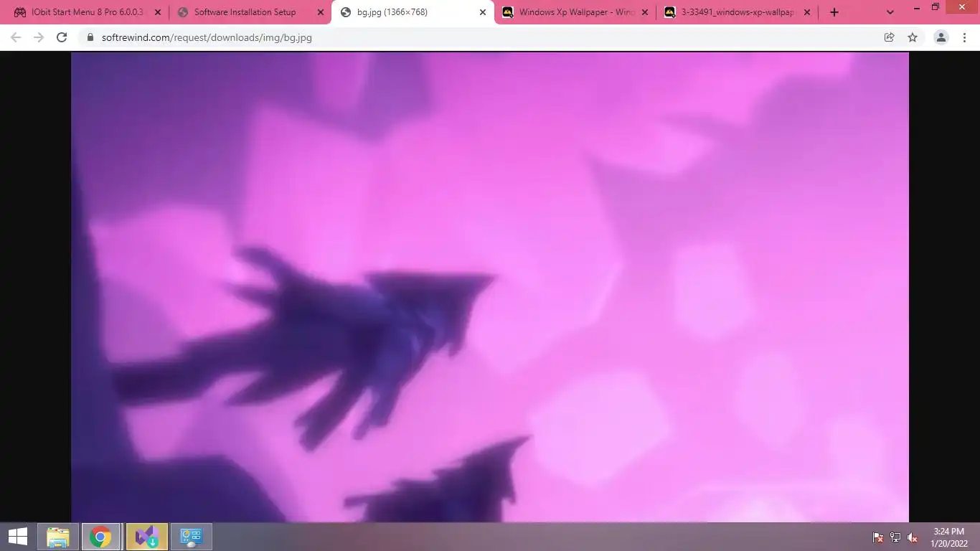Switch to Software Installation Setup tab
Image resolution: width=980 pixels, height=551 pixels.
(x=250, y=12)
